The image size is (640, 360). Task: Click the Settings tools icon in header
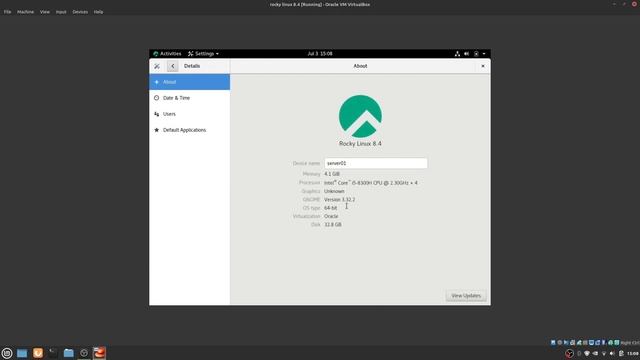coord(157,66)
